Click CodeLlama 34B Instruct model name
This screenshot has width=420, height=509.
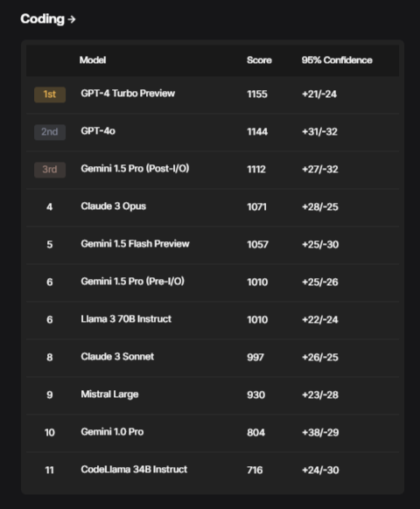pos(134,470)
